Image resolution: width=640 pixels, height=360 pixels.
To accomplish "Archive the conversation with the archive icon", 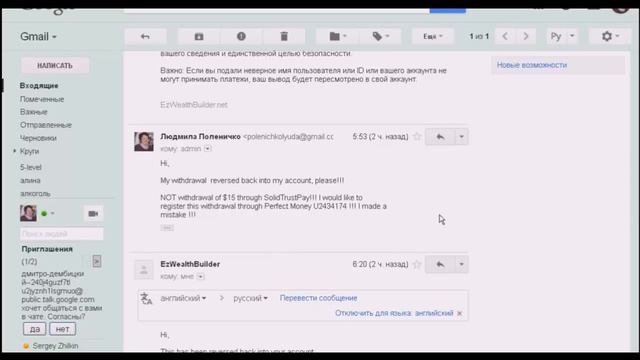I will 199,36.
